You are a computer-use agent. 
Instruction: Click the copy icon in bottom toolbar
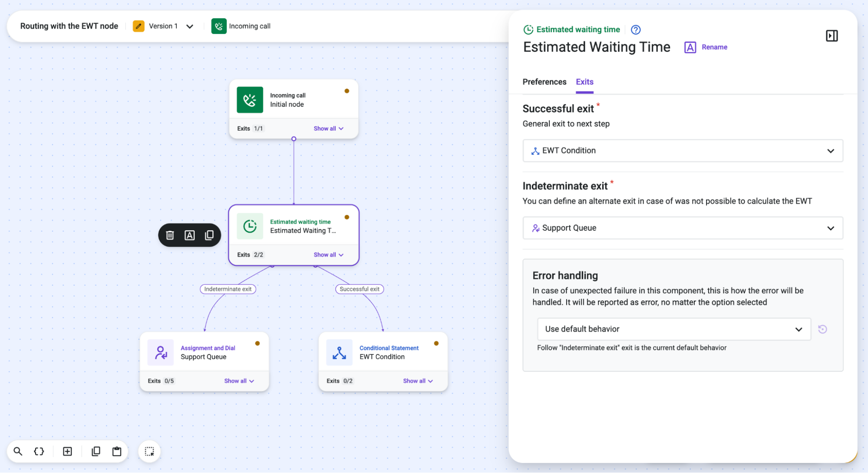[x=96, y=451]
